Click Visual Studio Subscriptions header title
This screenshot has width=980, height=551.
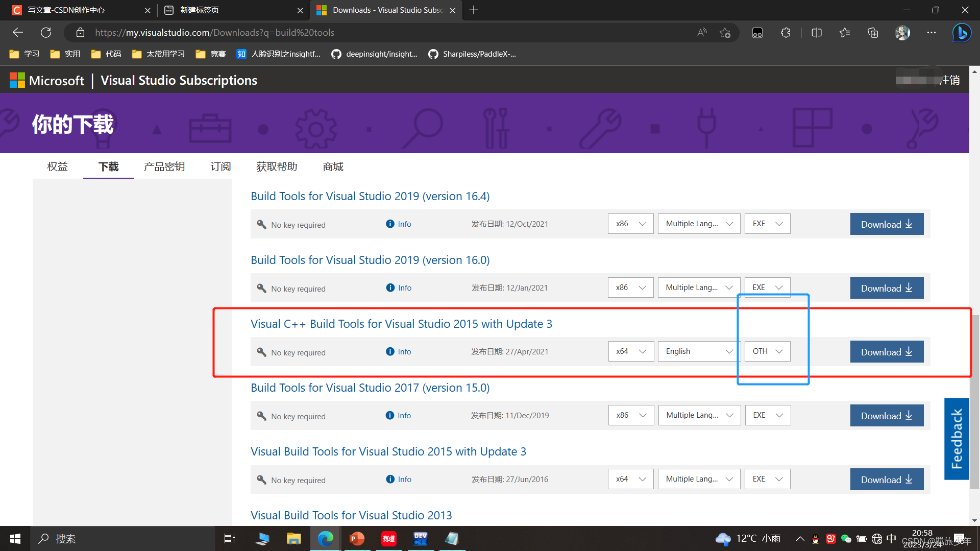click(x=179, y=80)
